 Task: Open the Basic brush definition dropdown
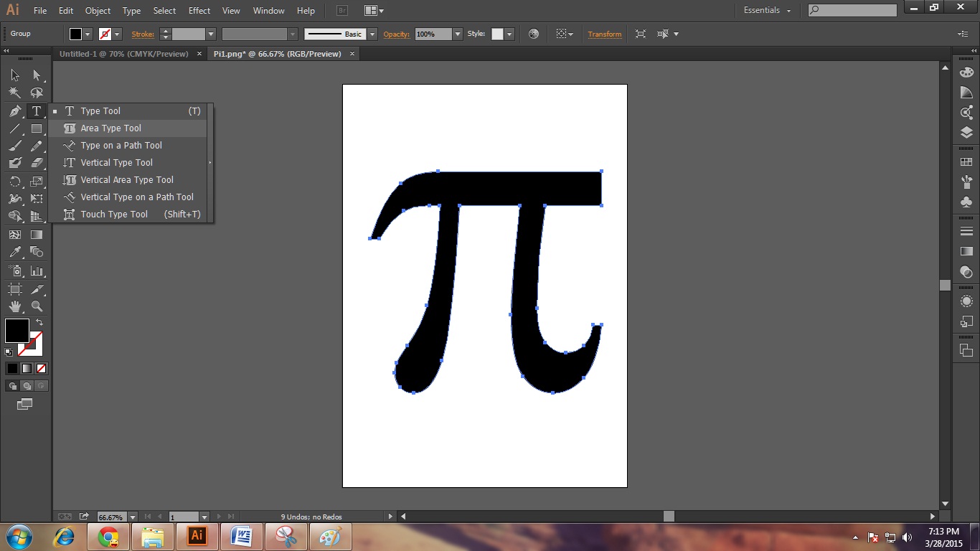372,34
